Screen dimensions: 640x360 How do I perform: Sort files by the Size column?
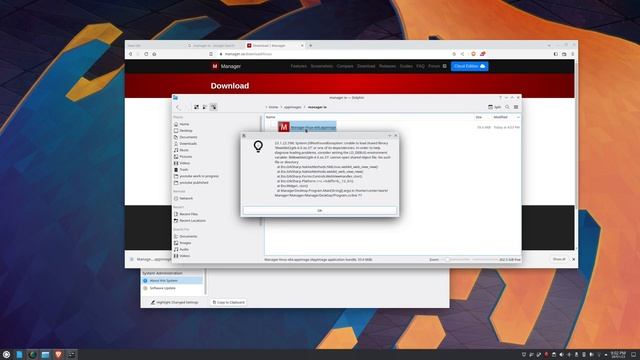478,117
